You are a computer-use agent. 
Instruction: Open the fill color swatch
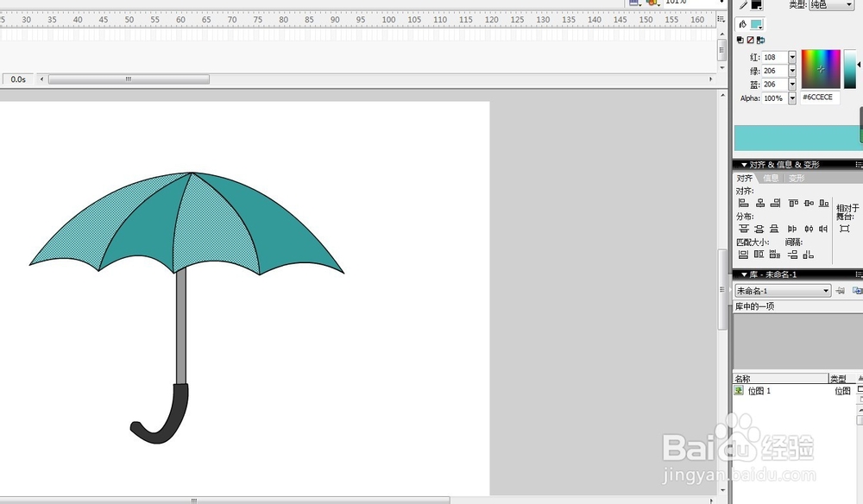pyautogui.click(x=757, y=24)
